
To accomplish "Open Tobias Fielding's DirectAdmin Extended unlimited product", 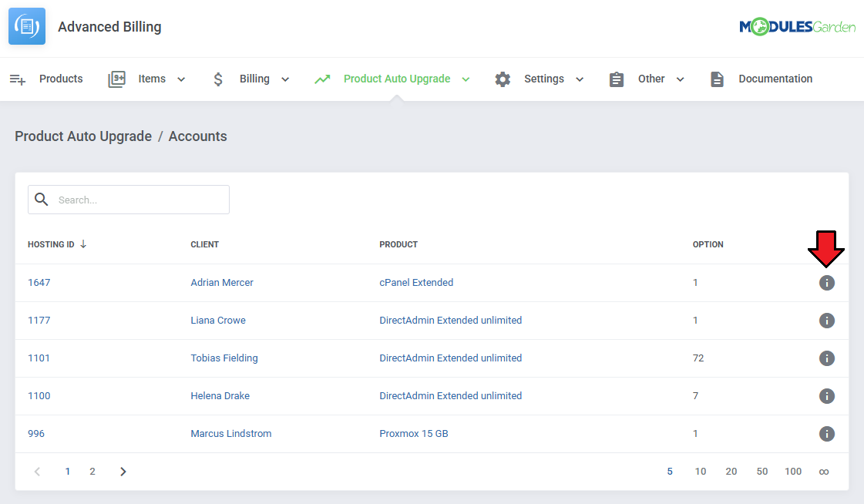I will coord(450,358).
